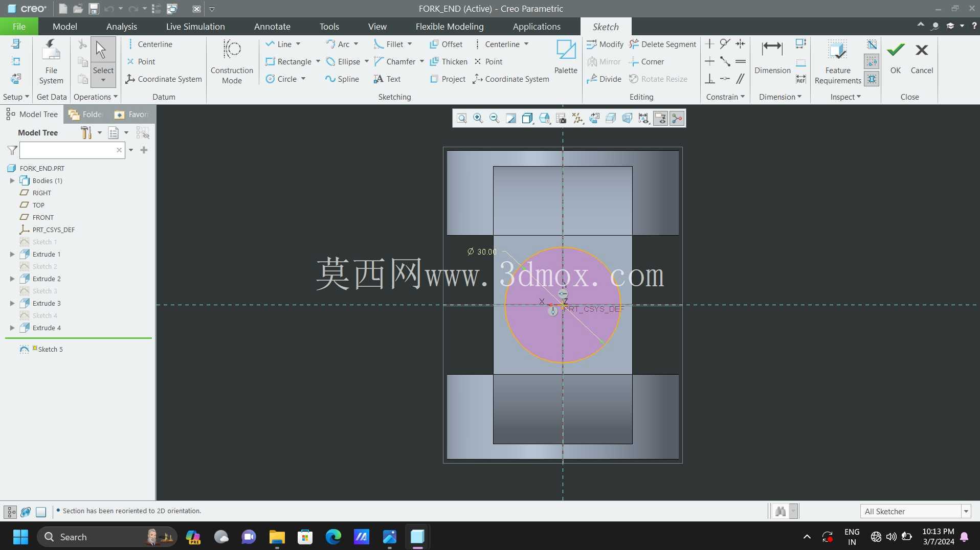980x550 pixels.
Task: Toggle the Select arrow tool
Action: (x=103, y=61)
